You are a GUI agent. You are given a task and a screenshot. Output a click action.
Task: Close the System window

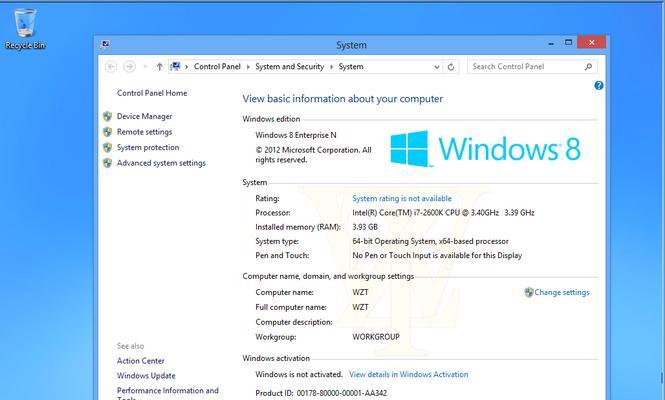[x=592, y=42]
